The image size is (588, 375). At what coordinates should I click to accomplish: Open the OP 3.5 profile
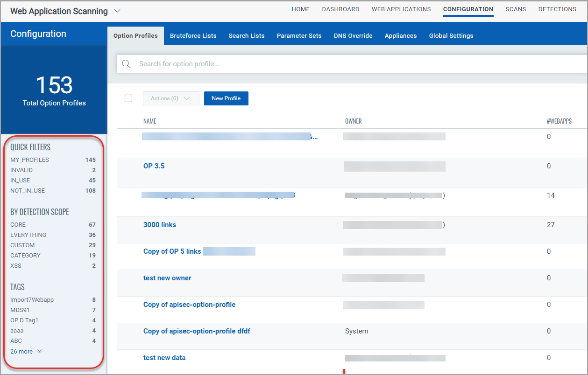154,166
